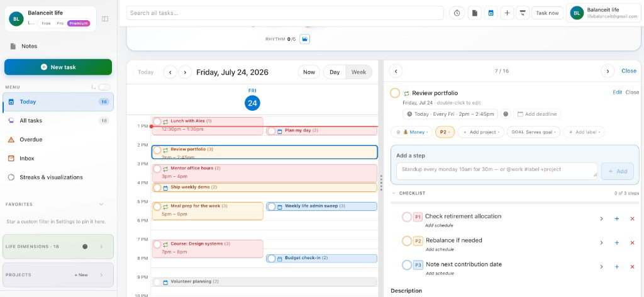
Task: Delete the Note next contribution date step
Action: click(632, 267)
